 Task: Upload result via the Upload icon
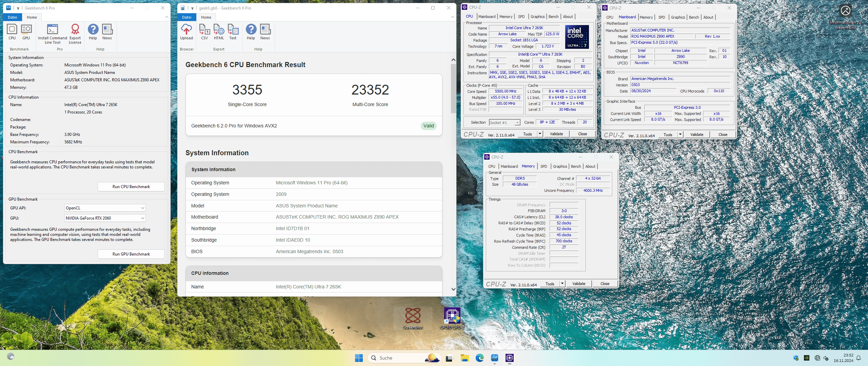[186, 32]
